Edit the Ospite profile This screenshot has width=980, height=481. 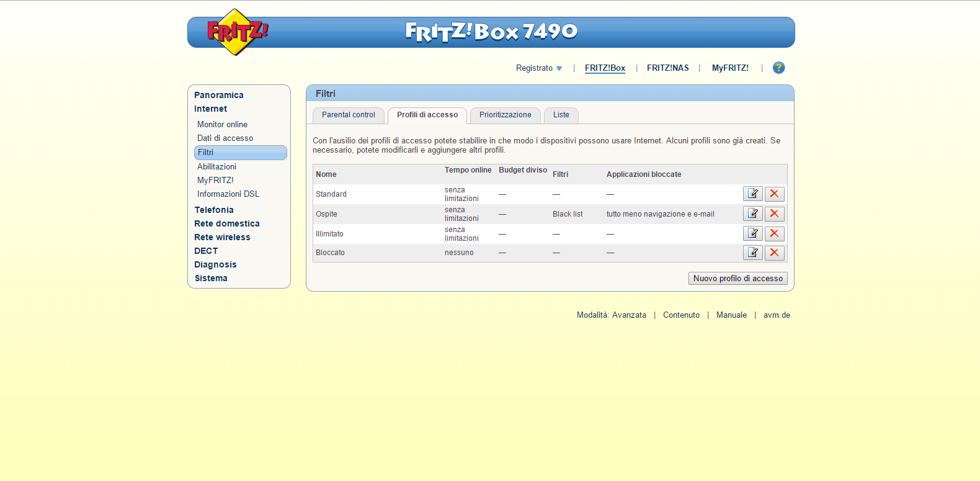coord(752,214)
